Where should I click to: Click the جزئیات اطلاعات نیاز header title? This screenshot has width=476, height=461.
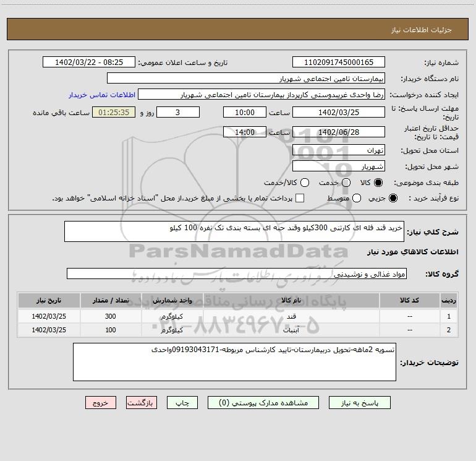coord(422,30)
